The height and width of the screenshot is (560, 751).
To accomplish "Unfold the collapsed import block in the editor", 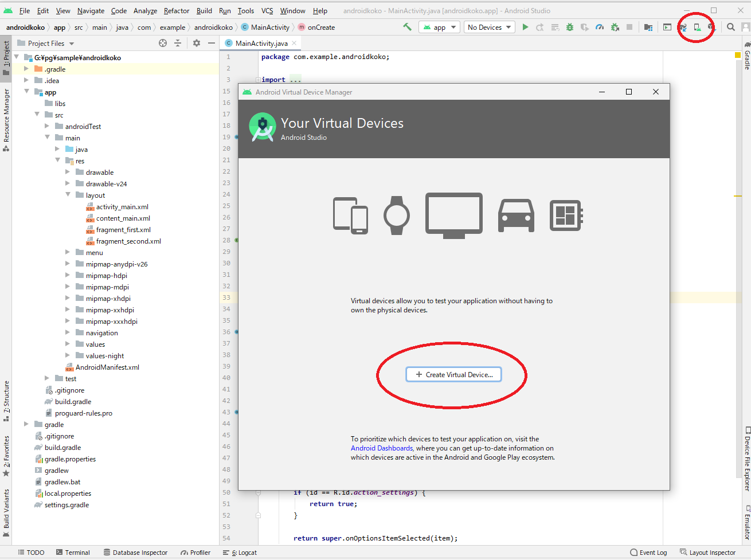I will point(258,80).
